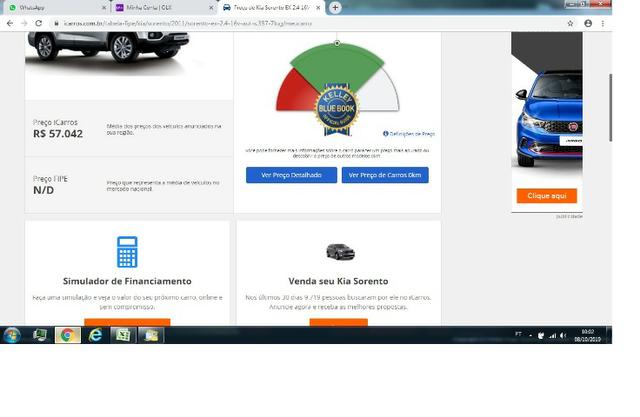Close the WhatsApp tab
This screenshot has width=640, height=417.
point(104,7)
